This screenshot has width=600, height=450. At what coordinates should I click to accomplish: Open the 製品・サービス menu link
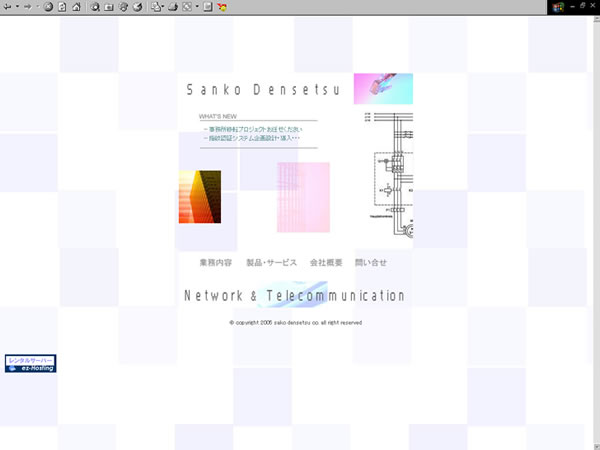[x=271, y=262]
